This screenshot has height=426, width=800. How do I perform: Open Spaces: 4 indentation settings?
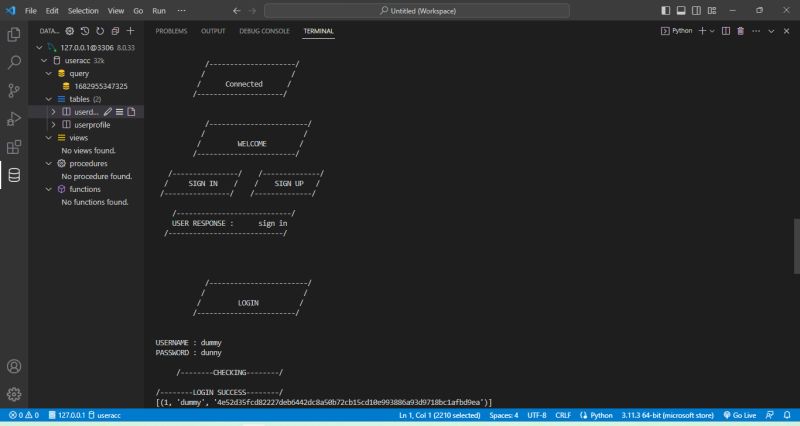tap(504, 415)
